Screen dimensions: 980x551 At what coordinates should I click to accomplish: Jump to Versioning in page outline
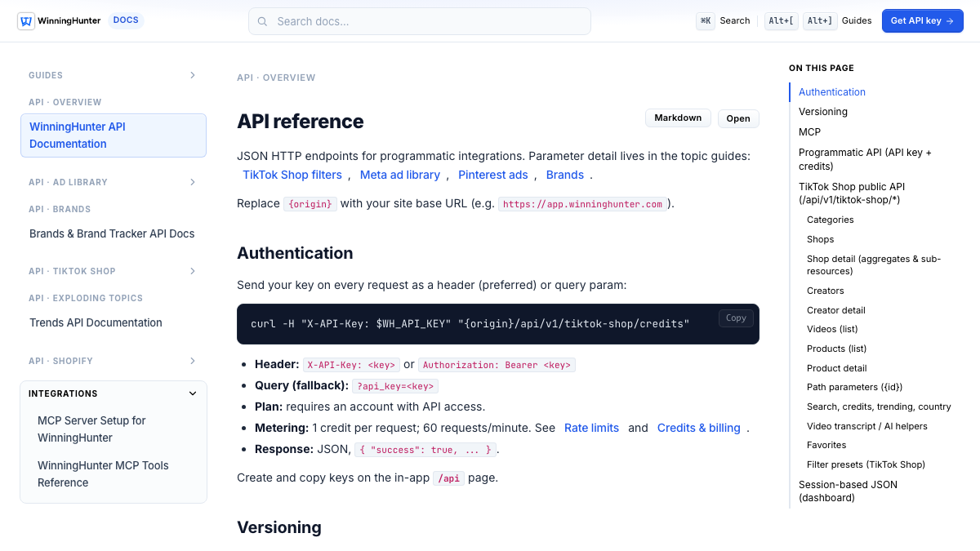[823, 112]
